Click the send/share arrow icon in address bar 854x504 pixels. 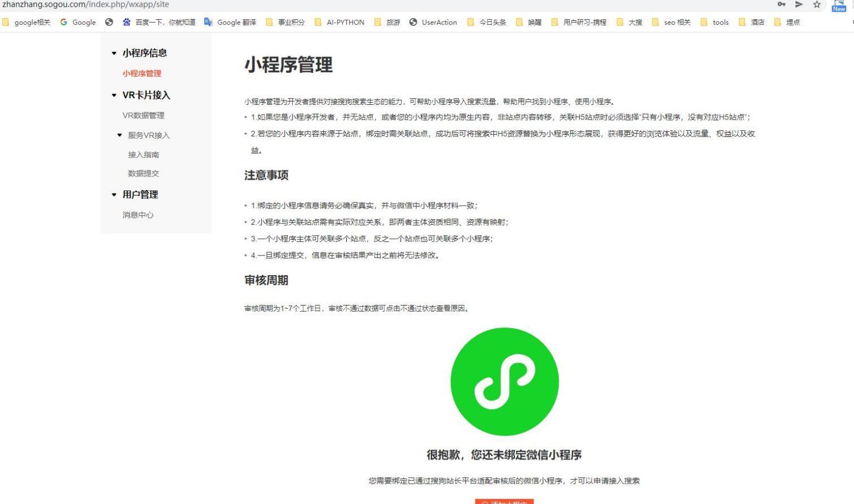click(799, 5)
